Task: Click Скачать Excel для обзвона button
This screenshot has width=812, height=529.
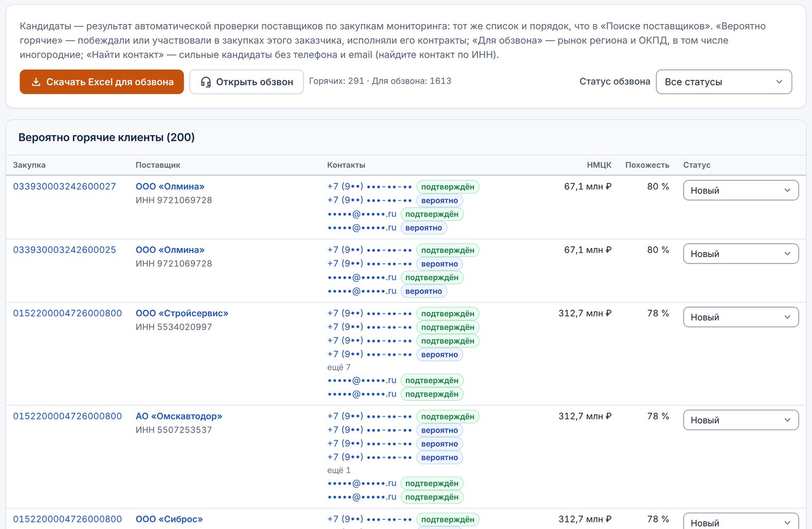Action: [101, 82]
